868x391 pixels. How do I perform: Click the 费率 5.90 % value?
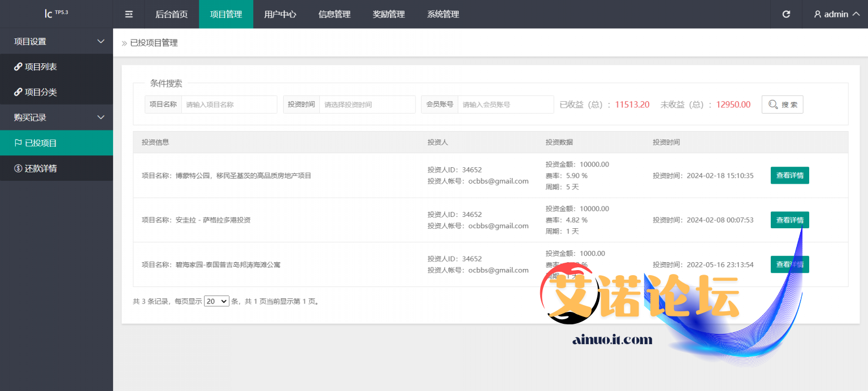577,176
